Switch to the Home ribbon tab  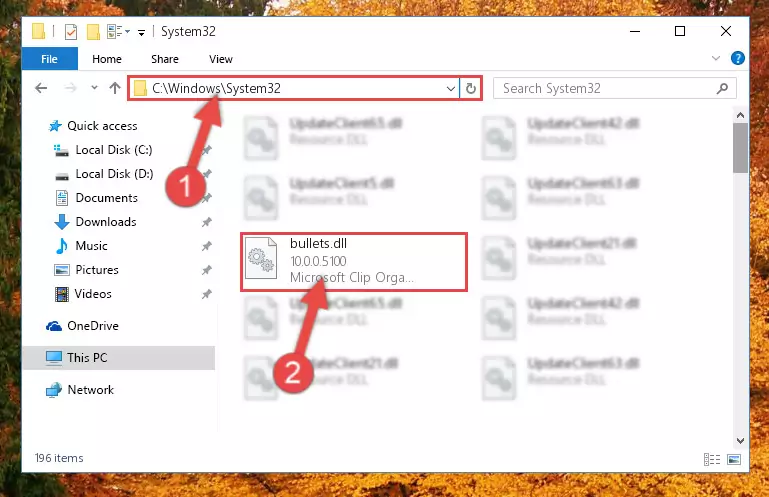[107, 59]
